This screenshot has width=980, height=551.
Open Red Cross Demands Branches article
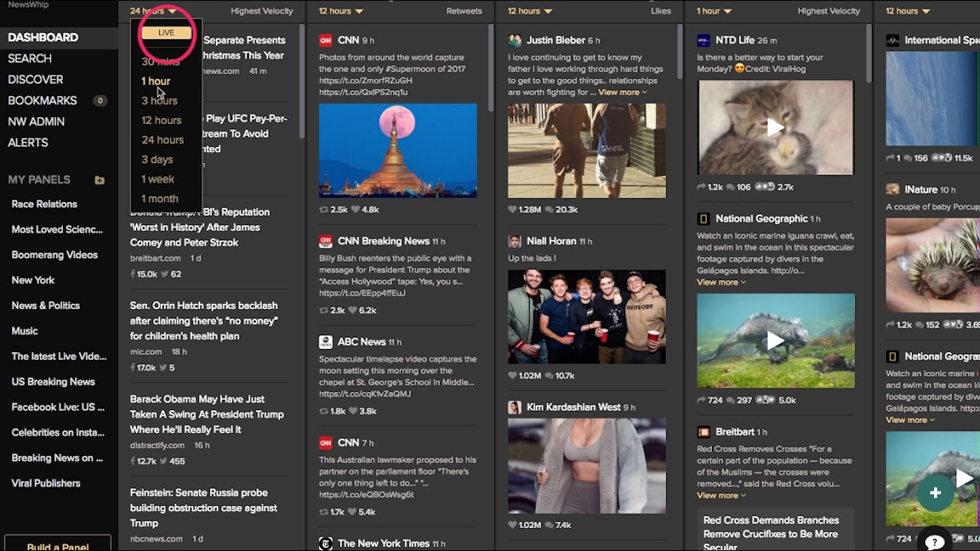pyautogui.click(x=771, y=533)
